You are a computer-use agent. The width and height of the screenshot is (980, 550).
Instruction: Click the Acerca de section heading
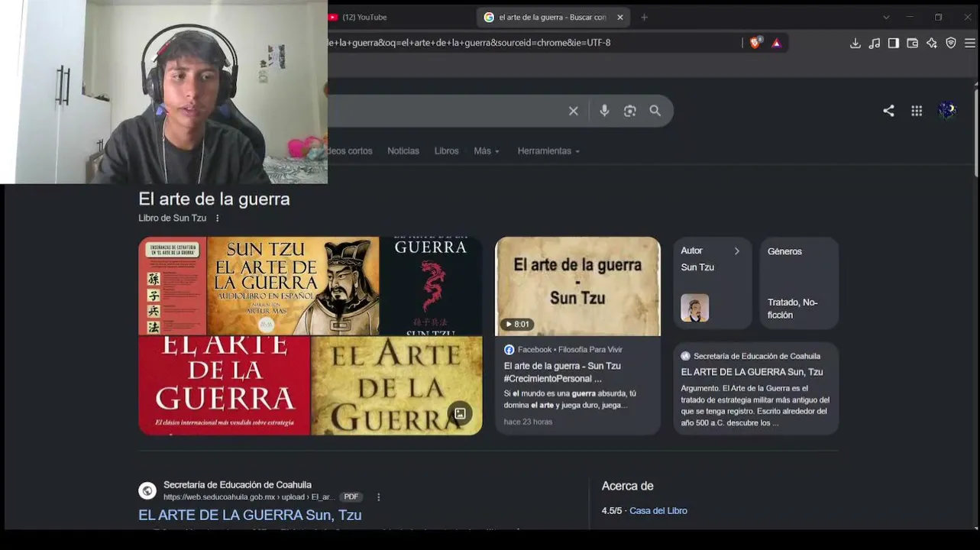point(627,486)
